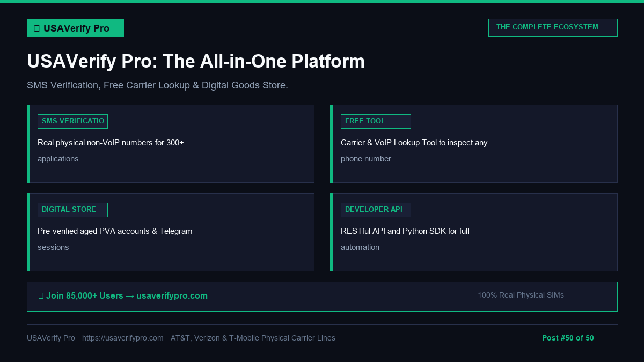
Task: Click the footer text with https://usaverifypro.com
Action: pos(181,338)
